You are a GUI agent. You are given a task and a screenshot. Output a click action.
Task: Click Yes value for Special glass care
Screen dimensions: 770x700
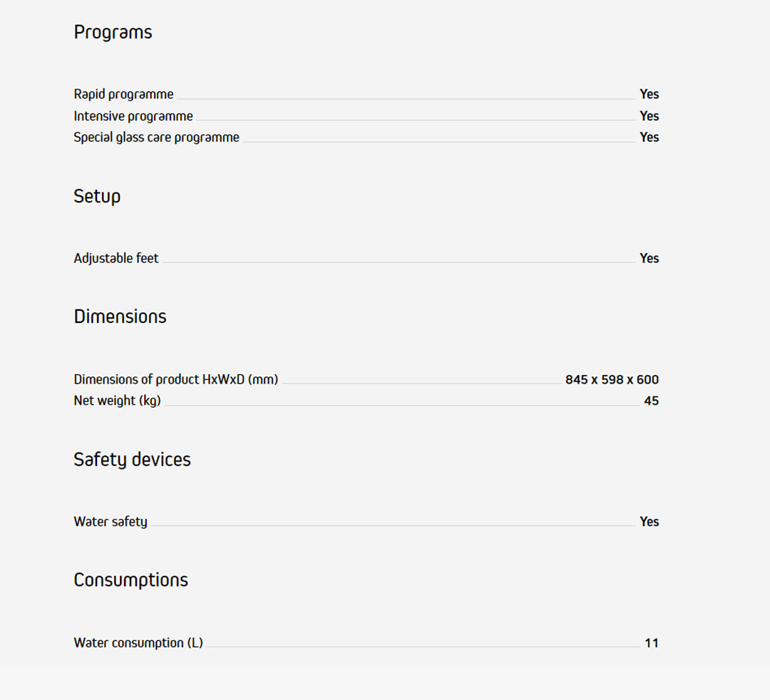click(x=649, y=138)
